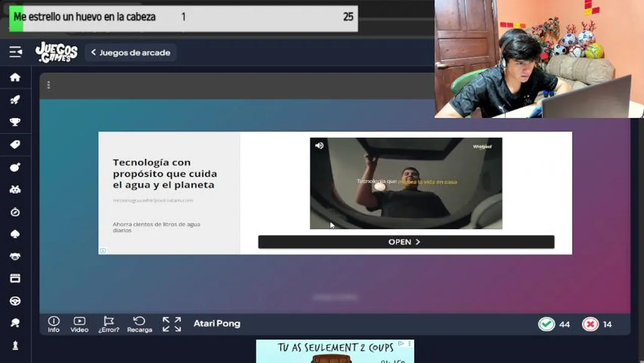644x363 pixels.
Task: Open the compass adventure icon
Action: (x=15, y=212)
